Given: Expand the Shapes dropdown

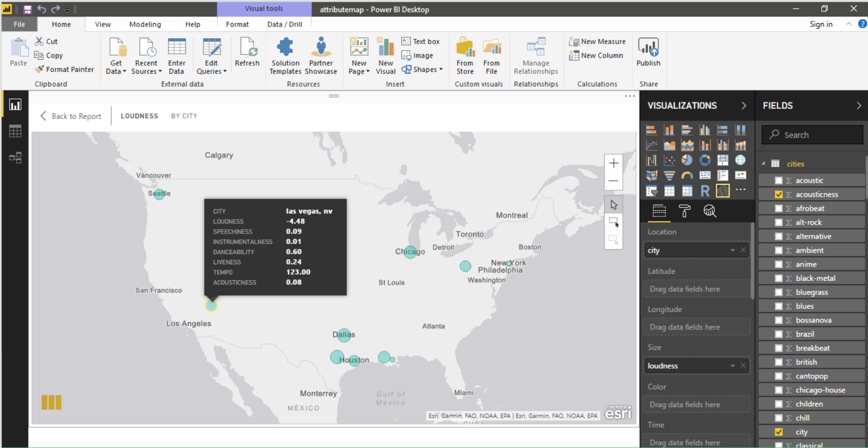Looking at the screenshot, I should click(441, 69).
